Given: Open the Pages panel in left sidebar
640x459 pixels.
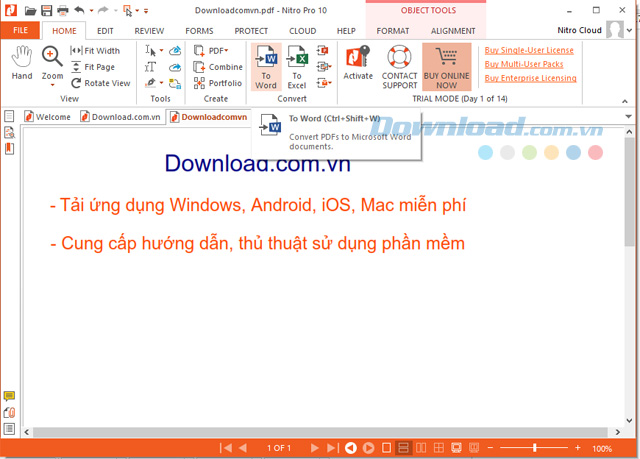Looking at the screenshot, I should [x=9, y=116].
